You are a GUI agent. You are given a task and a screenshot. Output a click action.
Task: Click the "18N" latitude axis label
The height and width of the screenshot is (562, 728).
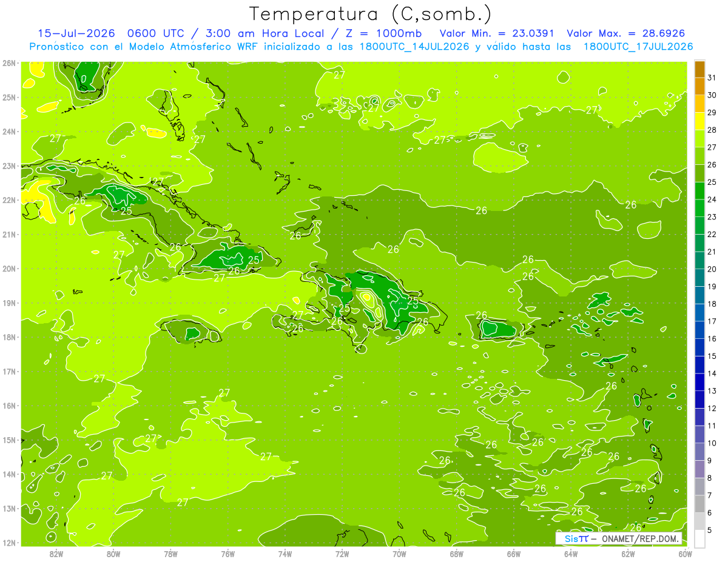click(x=9, y=337)
